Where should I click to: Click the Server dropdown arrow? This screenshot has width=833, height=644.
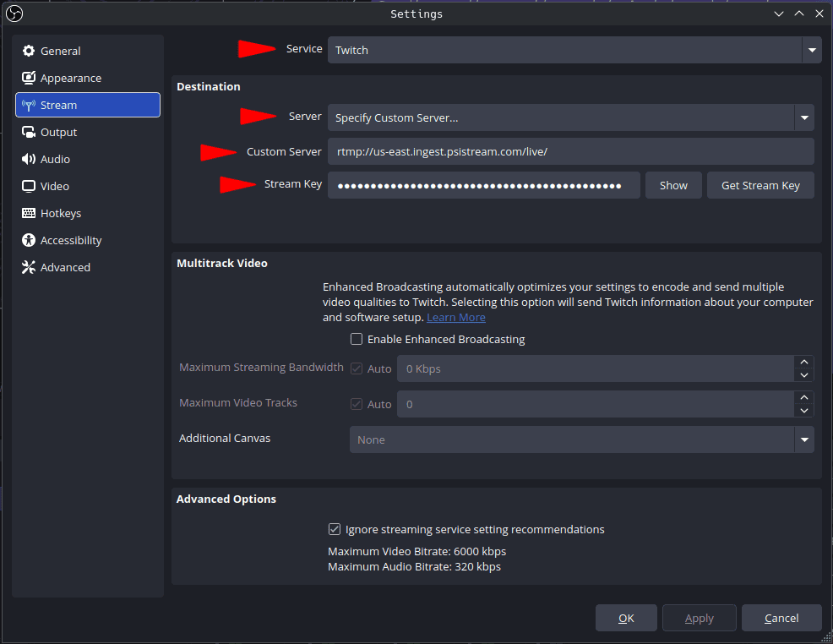click(804, 117)
